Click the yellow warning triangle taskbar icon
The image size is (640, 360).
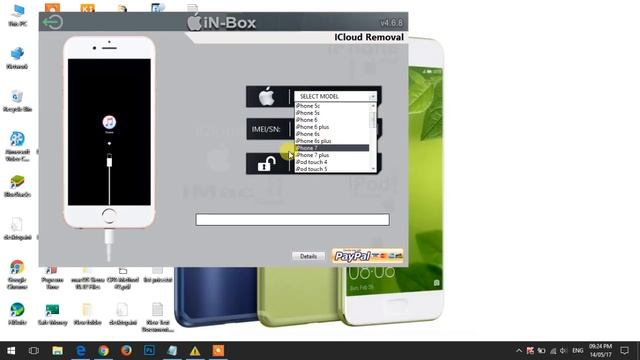[x=195, y=351]
